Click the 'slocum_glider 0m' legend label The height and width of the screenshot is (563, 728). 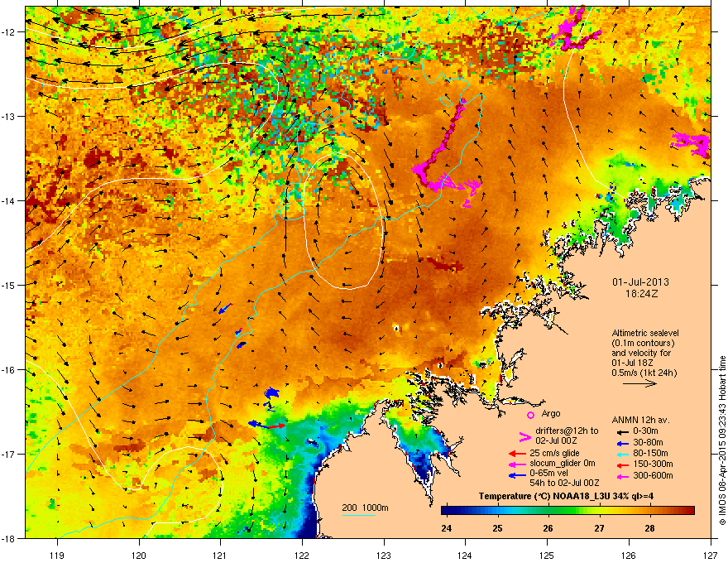[x=563, y=464]
